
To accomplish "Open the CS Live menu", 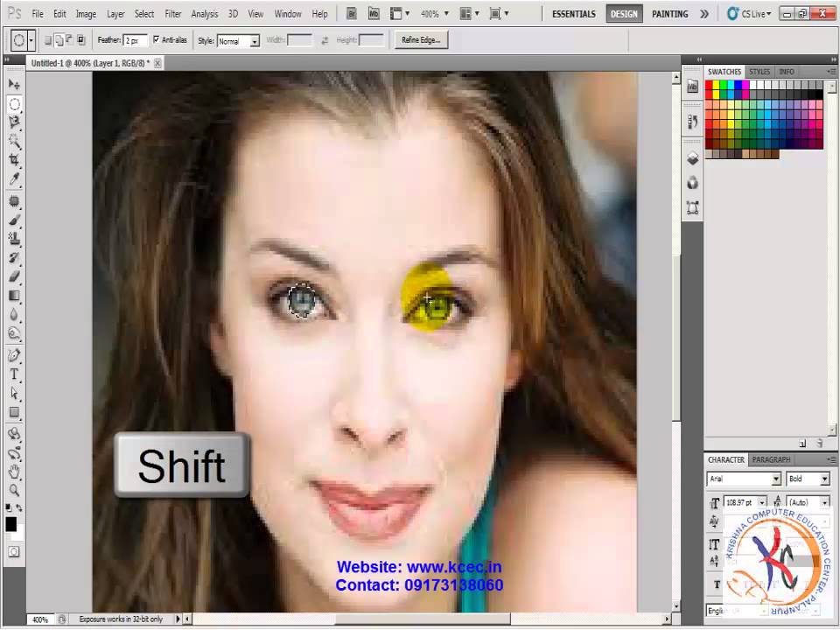I will [x=749, y=14].
